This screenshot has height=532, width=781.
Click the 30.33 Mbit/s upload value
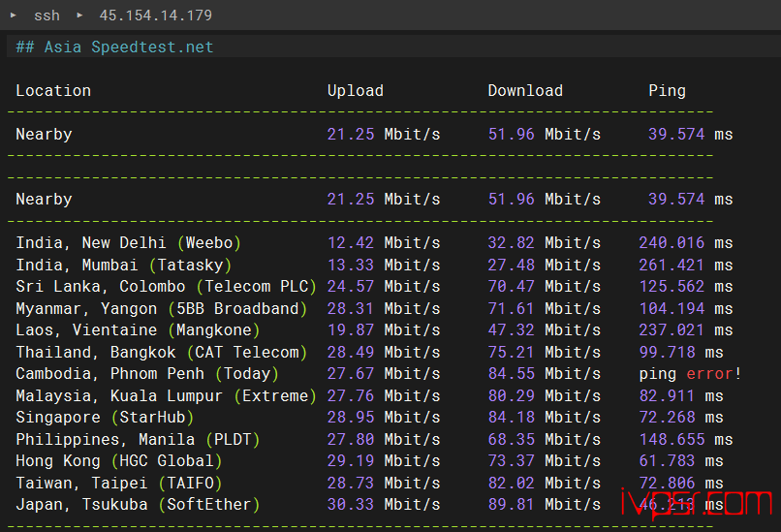coord(383,504)
